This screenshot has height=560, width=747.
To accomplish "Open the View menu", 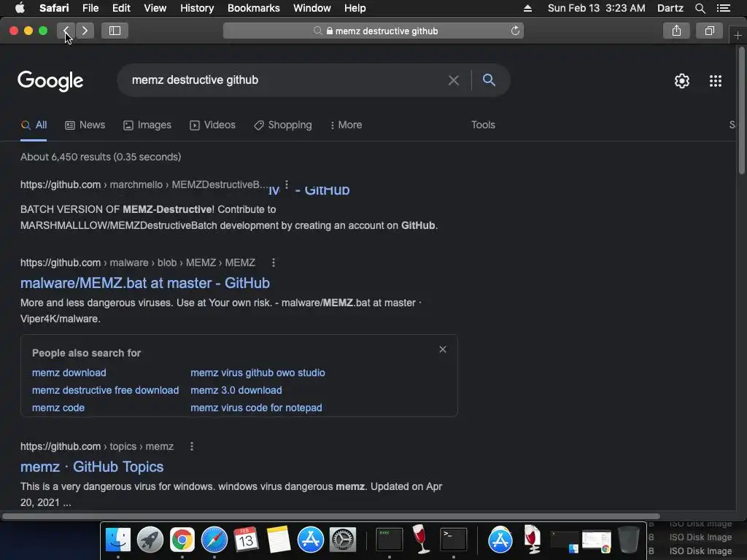I will click(x=155, y=8).
